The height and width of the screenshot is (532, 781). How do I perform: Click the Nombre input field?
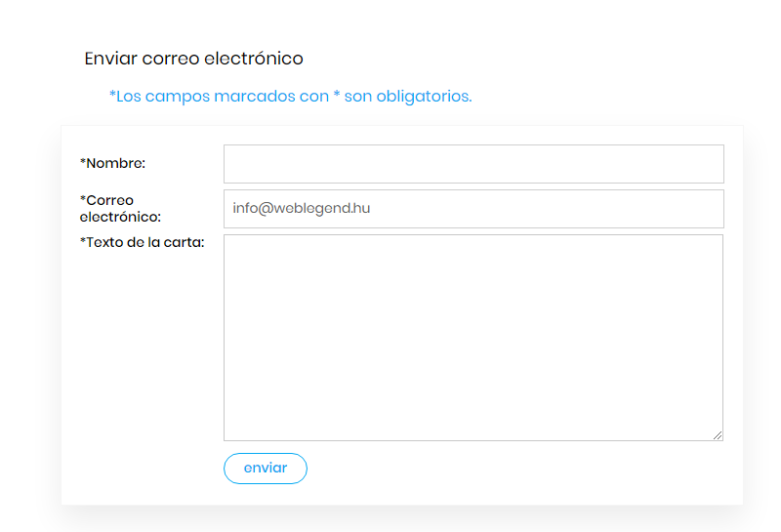(x=473, y=164)
